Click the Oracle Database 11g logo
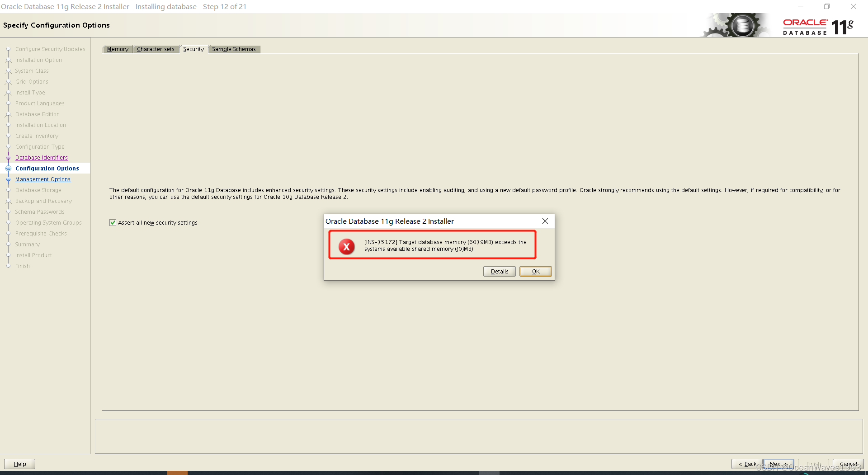The height and width of the screenshot is (475, 868). click(x=818, y=27)
